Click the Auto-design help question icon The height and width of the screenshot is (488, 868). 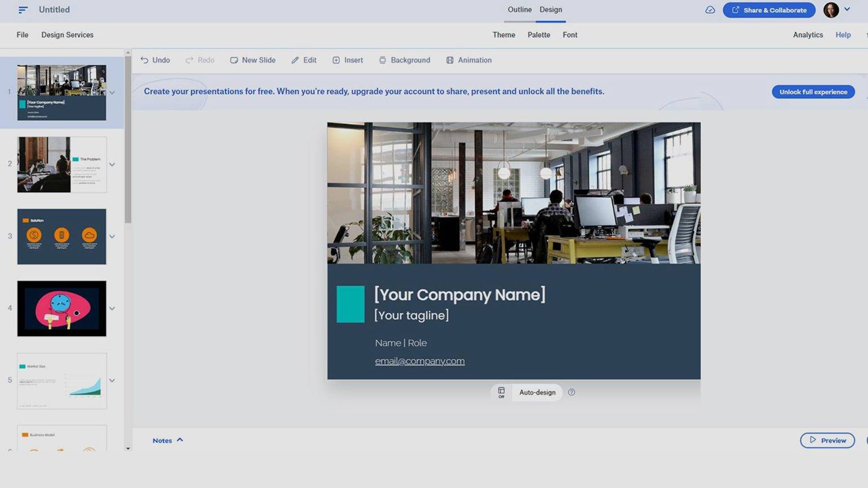pyautogui.click(x=572, y=392)
